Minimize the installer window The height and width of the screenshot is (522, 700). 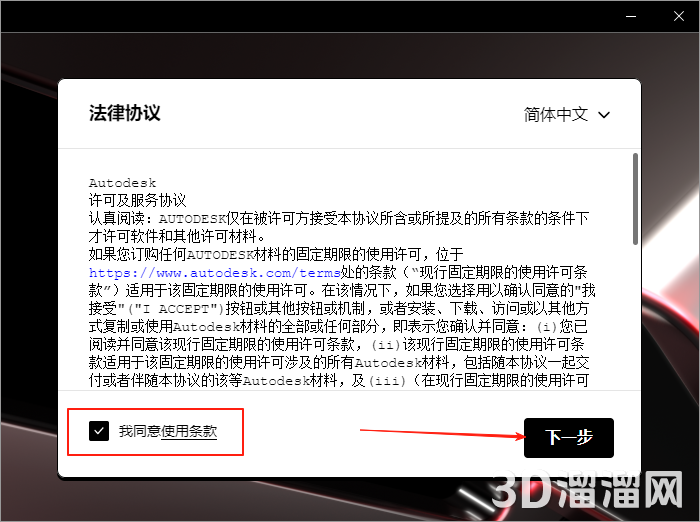[x=631, y=17]
